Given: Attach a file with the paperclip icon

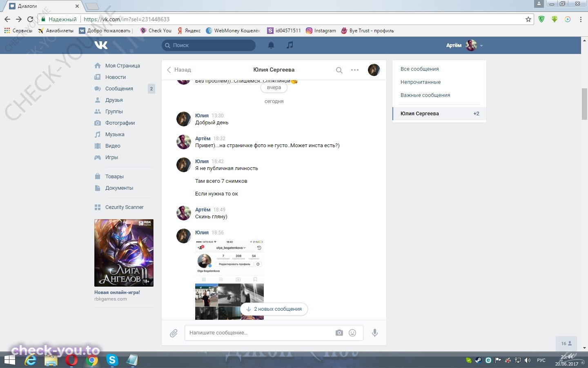Looking at the screenshot, I should [174, 333].
